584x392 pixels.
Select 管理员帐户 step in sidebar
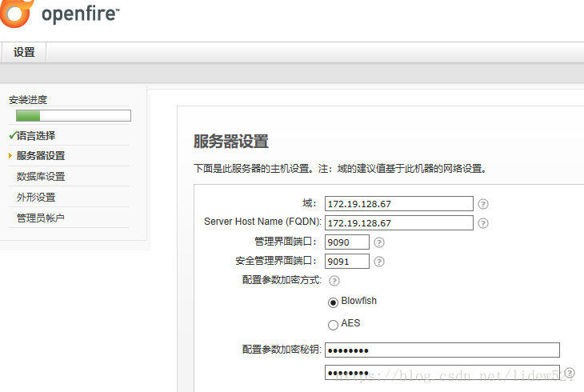pyautogui.click(x=40, y=218)
